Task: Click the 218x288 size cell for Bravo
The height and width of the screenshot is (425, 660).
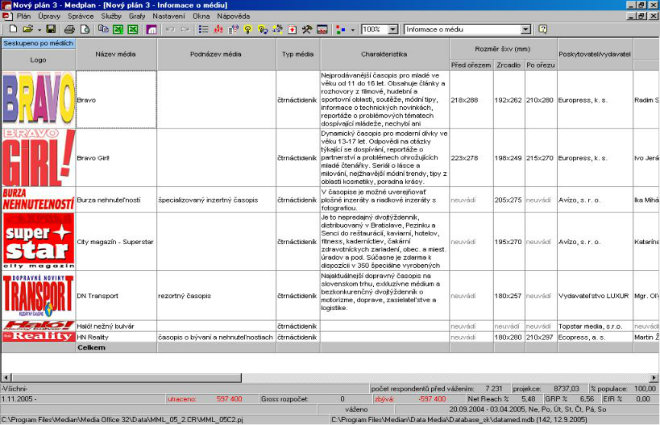Action: 471,100
